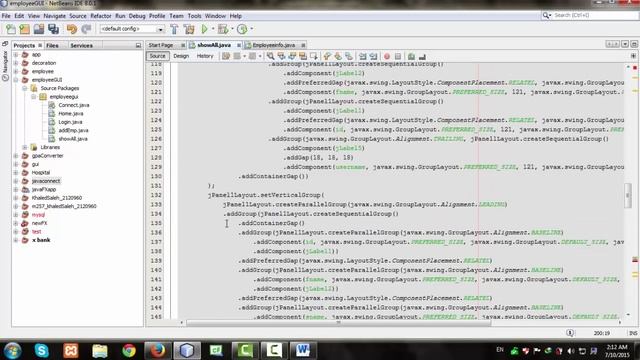Click the editor vertical scrollbar thumb
The height and width of the screenshot is (360, 640).
pos(628,196)
